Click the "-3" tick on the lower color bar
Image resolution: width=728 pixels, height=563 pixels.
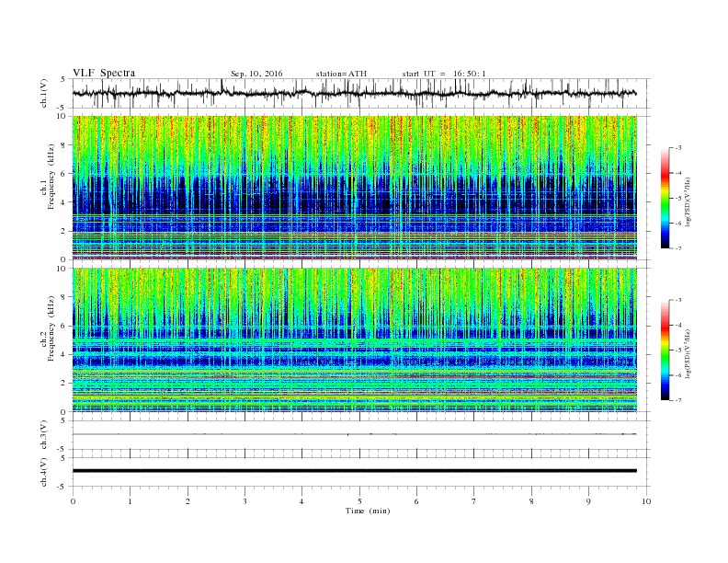(x=677, y=300)
